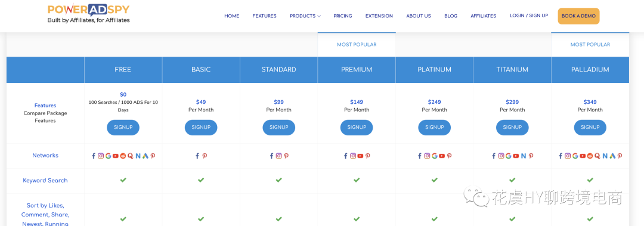This screenshot has height=226, width=644.
Task: Click the Google icon in the FREE plan
Action: 109,156
